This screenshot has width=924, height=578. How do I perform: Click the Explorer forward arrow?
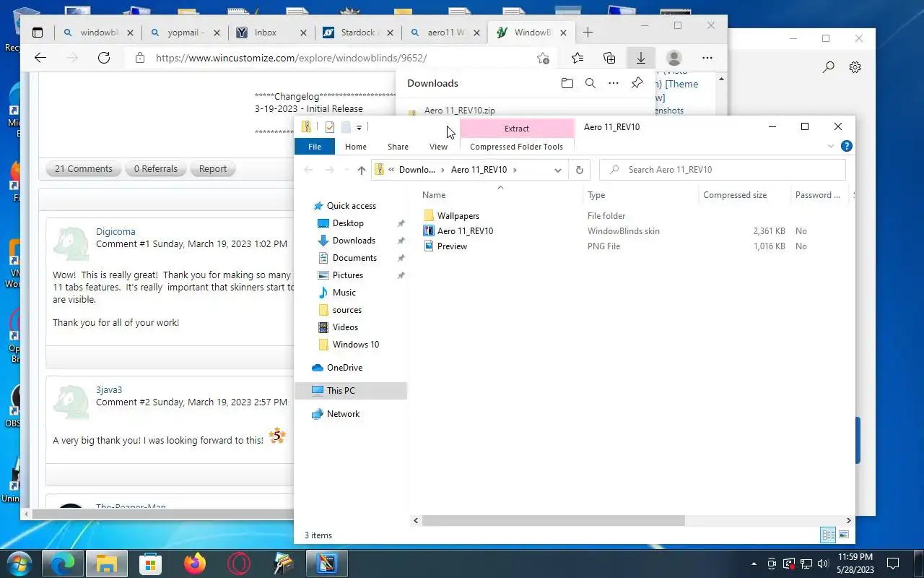[x=329, y=170]
